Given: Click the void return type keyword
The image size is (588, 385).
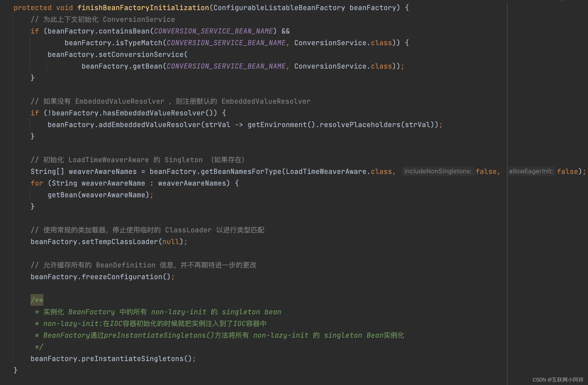Looking at the screenshot, I should [65, 8].
